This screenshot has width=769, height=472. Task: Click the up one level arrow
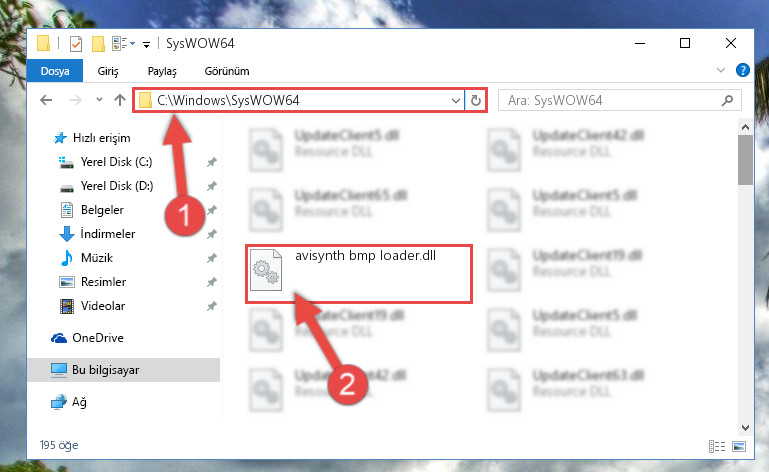click(120, 100)
